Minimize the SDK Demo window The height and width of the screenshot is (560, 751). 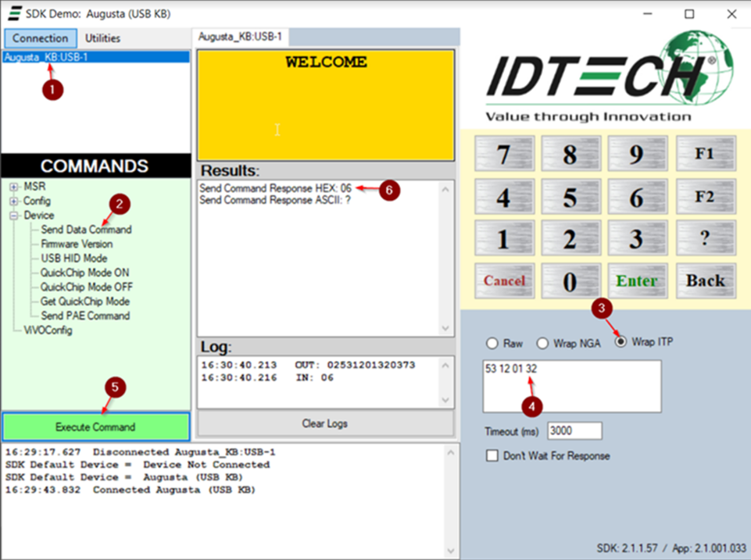click(x=648, y=14)
